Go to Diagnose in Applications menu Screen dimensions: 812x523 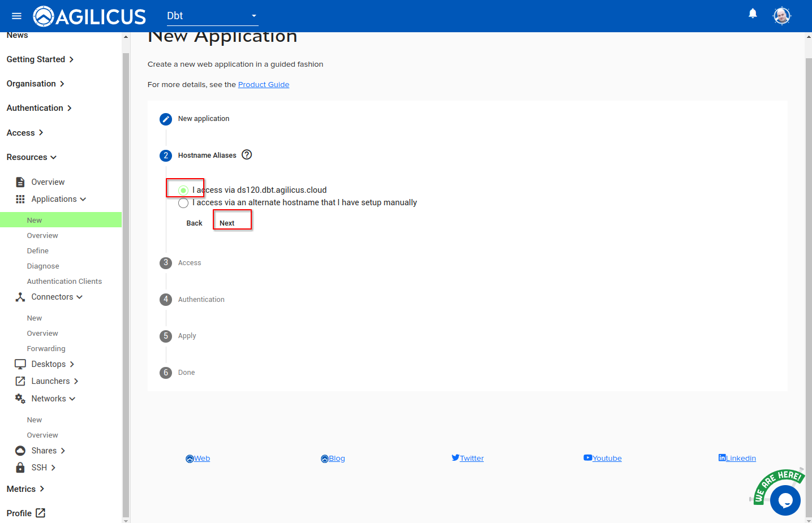pyautogui.click(x=43, y=266)
